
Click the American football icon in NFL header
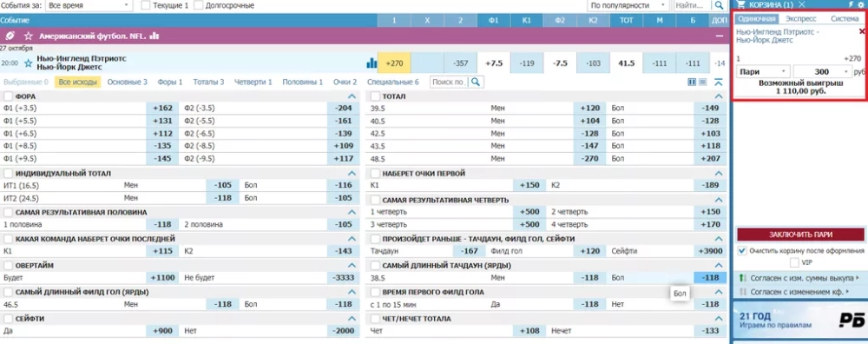point(10,36)
